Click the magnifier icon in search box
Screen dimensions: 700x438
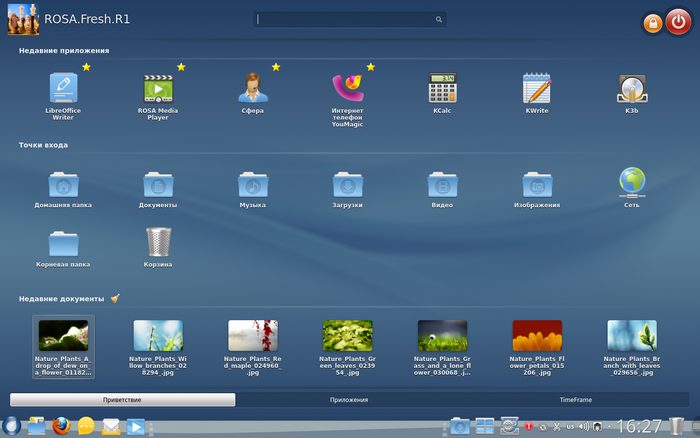tap(439, 19)
